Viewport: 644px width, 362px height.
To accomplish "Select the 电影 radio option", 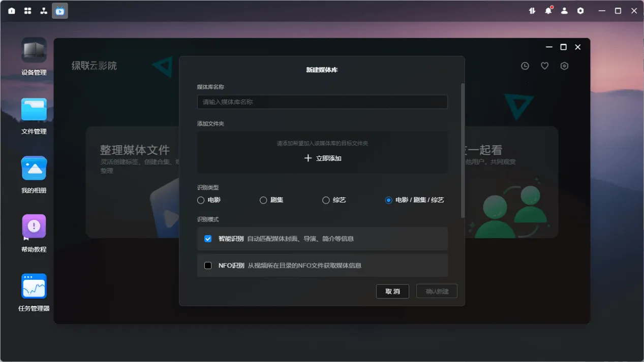I will [x=201, y=200].
